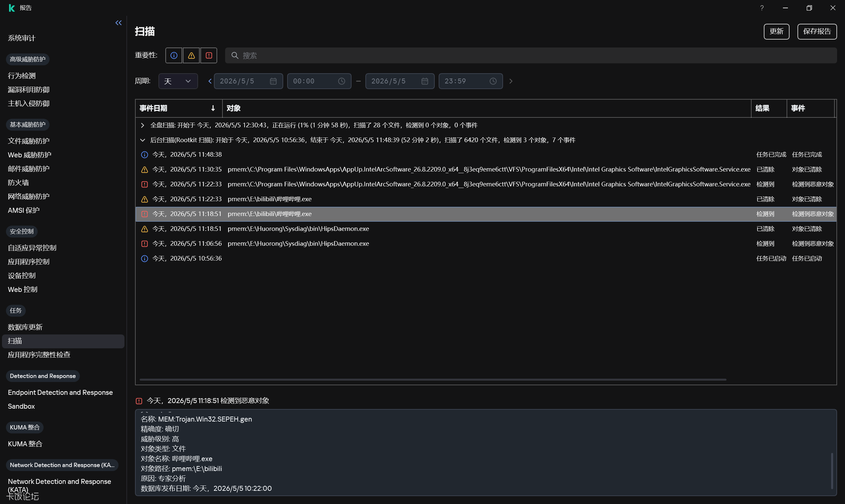Collapse the 后台扫描(Rootkit 扫描) task row
The width and height of the screenshot is (845, 504).
pos(143,140)
